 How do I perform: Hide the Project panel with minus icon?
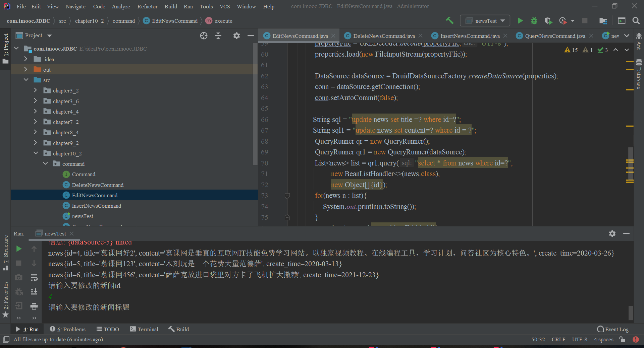(x=251, y=36)
